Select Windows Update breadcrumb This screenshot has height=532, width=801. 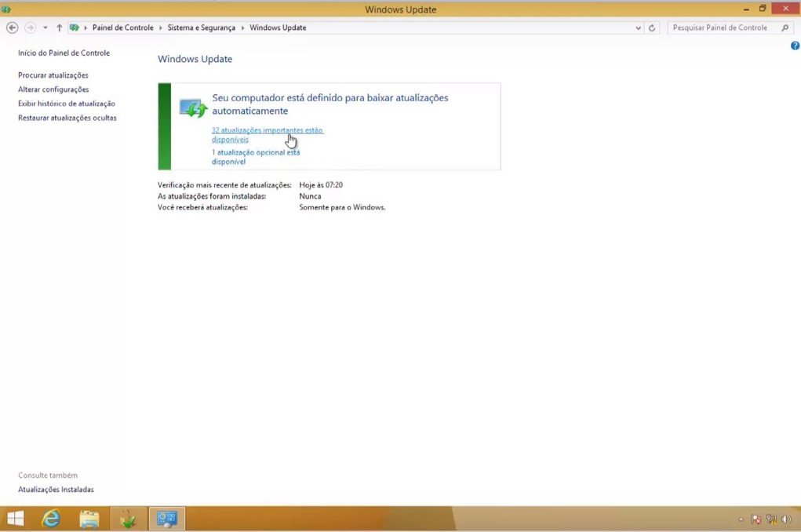click(278, 27)
